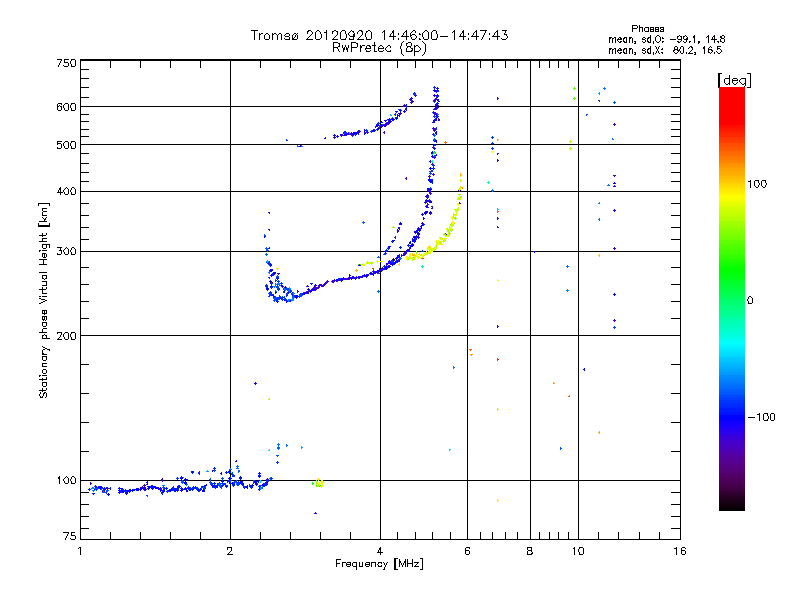Click the y-axis tick label '500'
Image resolution: width=800 pixels, height=600 pixels.
coord(66,145)
